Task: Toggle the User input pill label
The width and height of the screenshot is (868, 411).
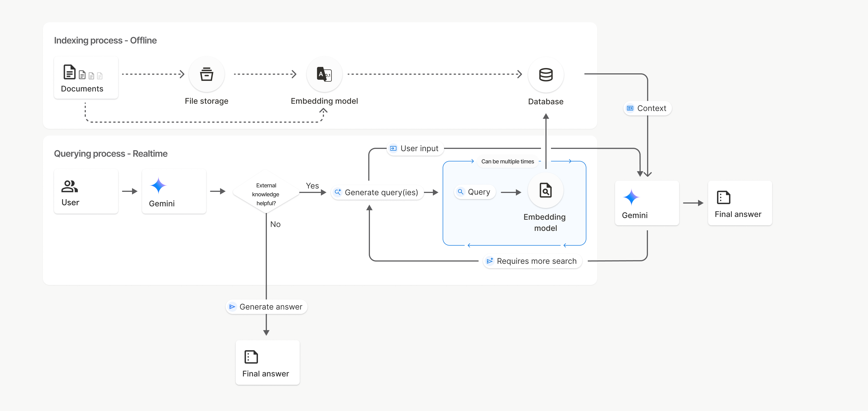Action: [415, 148]
